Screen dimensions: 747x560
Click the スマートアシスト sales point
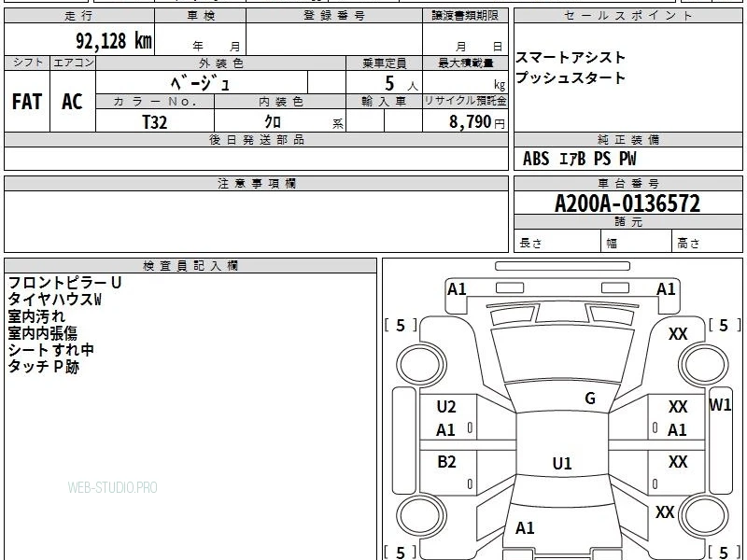pos(571,58)
